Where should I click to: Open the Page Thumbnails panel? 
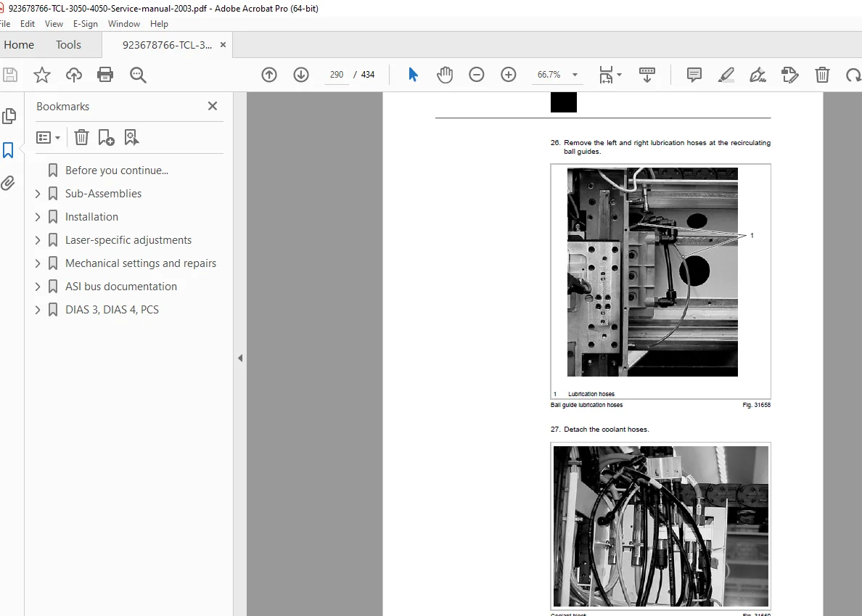[x=9, y=116]
